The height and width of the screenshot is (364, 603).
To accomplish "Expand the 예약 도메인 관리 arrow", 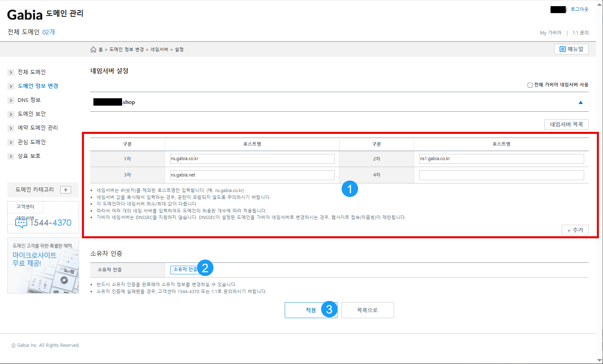I will coord(11,128).
